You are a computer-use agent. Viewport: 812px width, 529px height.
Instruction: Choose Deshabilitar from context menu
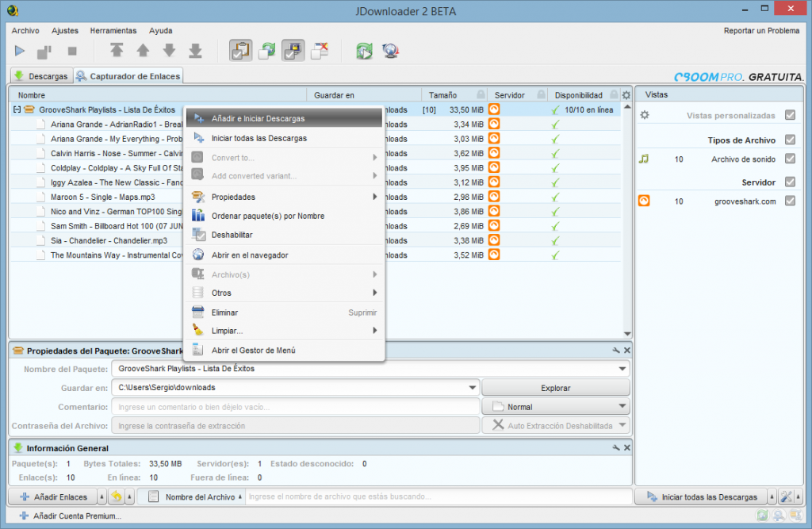[285, 235]
